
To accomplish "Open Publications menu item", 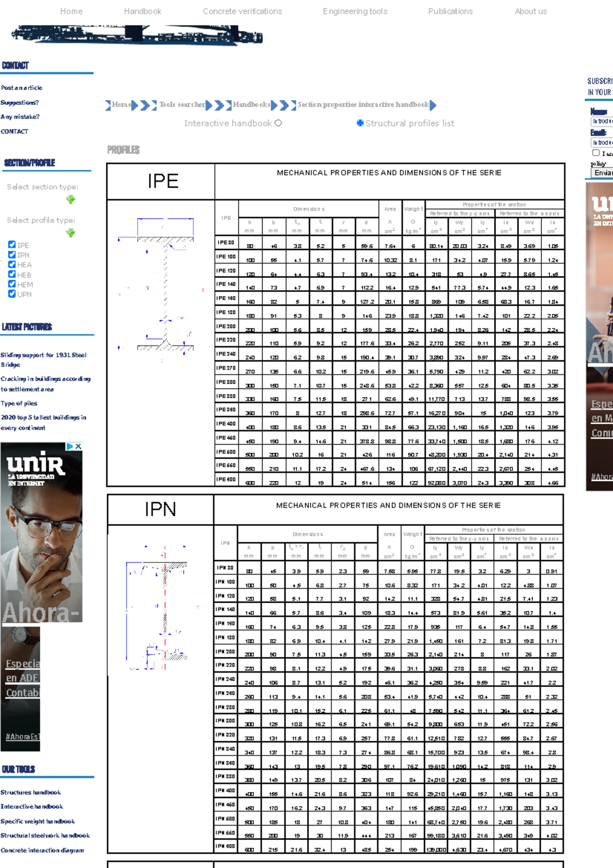I will click(x=450, y=11).
